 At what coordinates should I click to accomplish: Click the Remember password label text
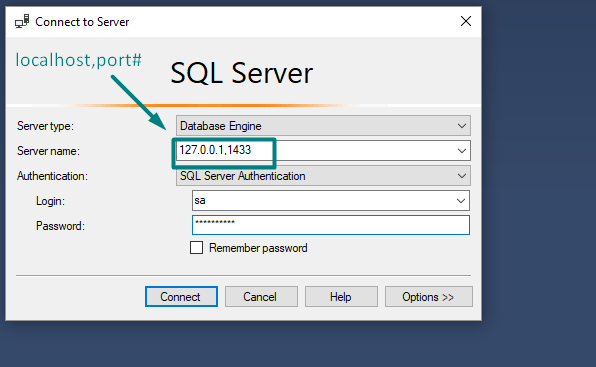258,248
